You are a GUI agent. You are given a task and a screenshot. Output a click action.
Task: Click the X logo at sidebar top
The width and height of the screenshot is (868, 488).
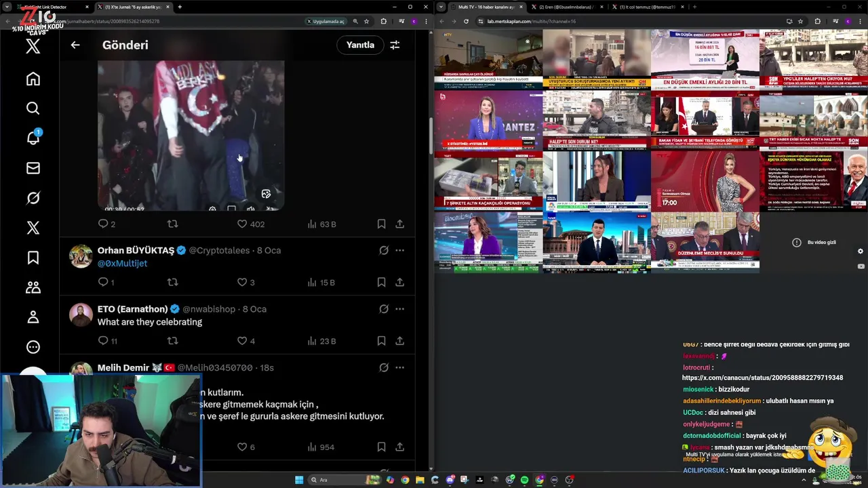pyautogui.click(x=33, y=46)
